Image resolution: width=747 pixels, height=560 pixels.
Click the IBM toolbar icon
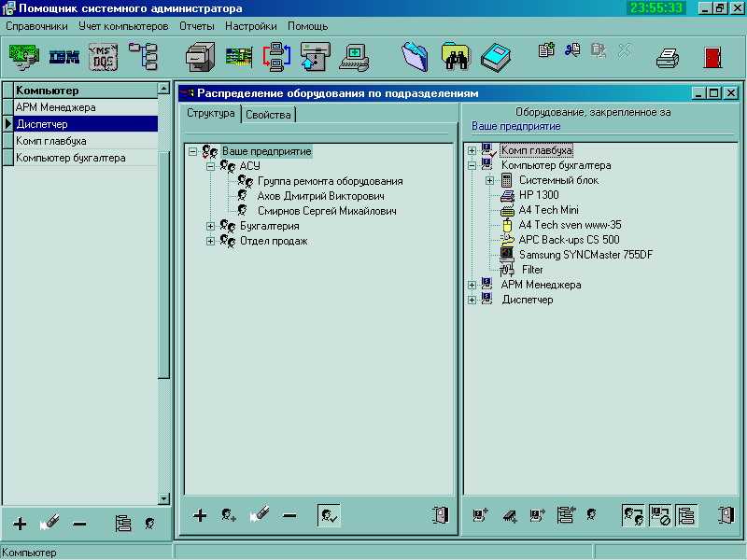coord(64,57)
